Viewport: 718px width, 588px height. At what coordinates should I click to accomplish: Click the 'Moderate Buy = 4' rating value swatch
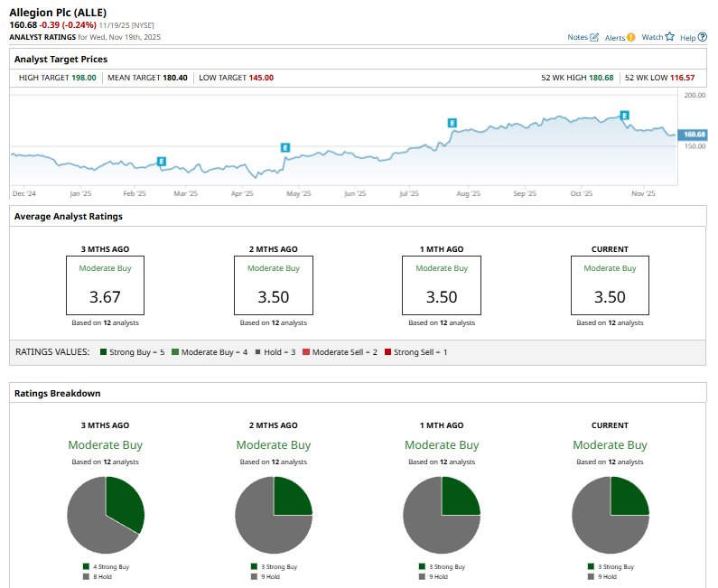coord(174,351)
